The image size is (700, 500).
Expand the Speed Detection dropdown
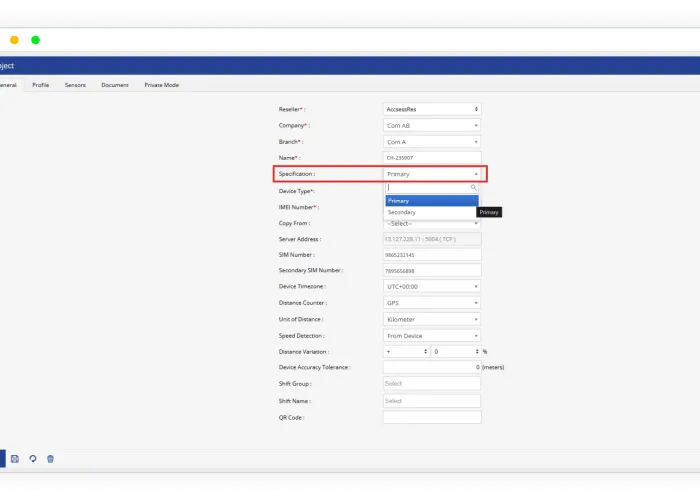pos(432,336)
